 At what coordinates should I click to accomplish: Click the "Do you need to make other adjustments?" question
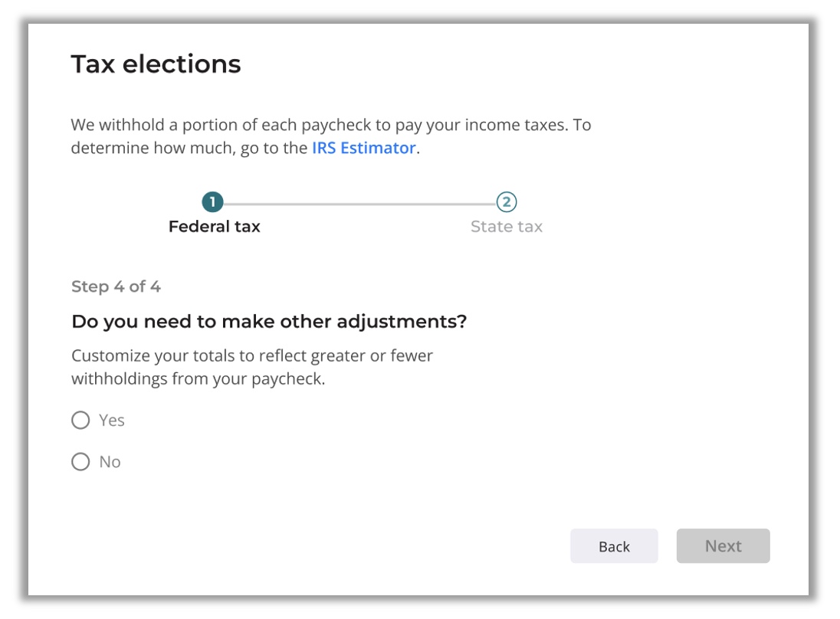[x=269, y=322]
